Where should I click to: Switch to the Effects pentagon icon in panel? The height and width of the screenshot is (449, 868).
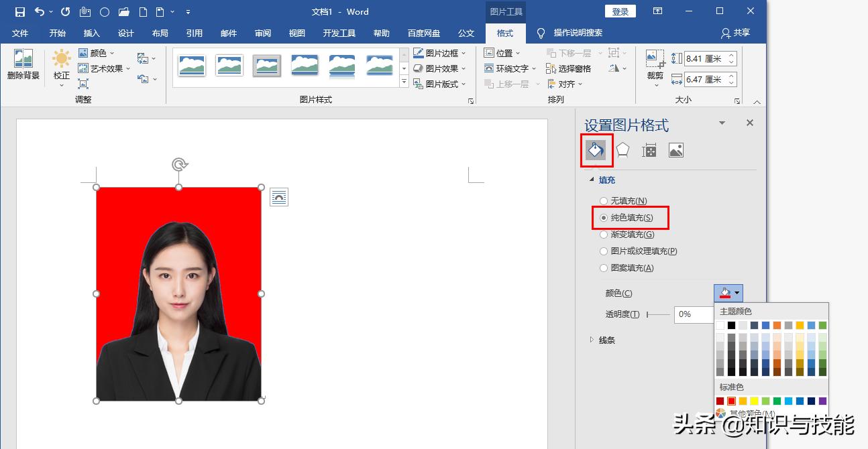(622, 149)
